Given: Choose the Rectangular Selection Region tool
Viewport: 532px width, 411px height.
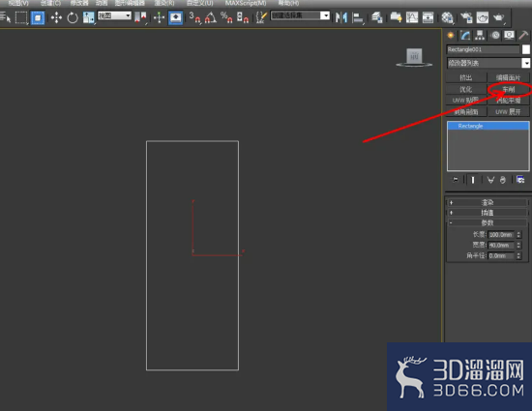Looking at the screenshot, I should pyautogui.click(x=21, y=17).
